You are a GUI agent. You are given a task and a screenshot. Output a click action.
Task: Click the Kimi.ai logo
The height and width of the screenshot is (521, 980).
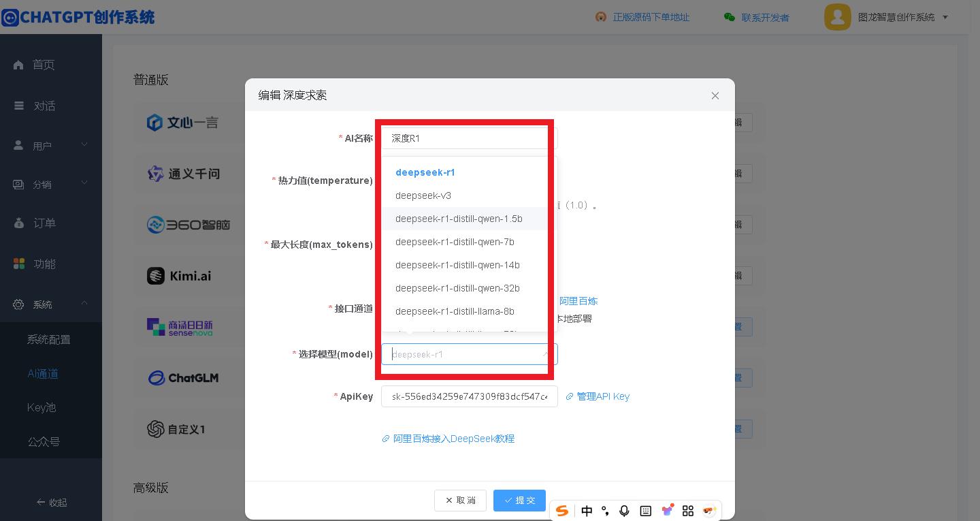click(179, 276)
